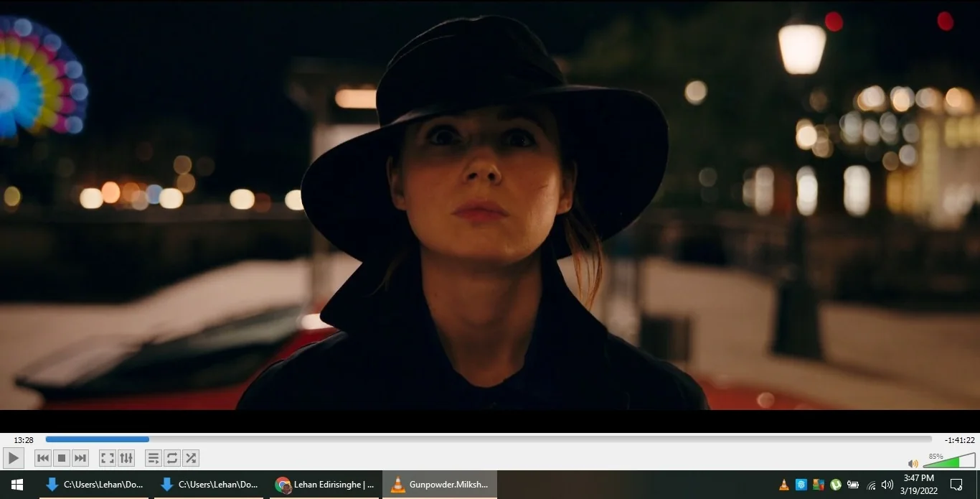Click the Play button in VLC
Image resolution: width=980 pixels, height=499 pixels.
[x=13, y=458]
